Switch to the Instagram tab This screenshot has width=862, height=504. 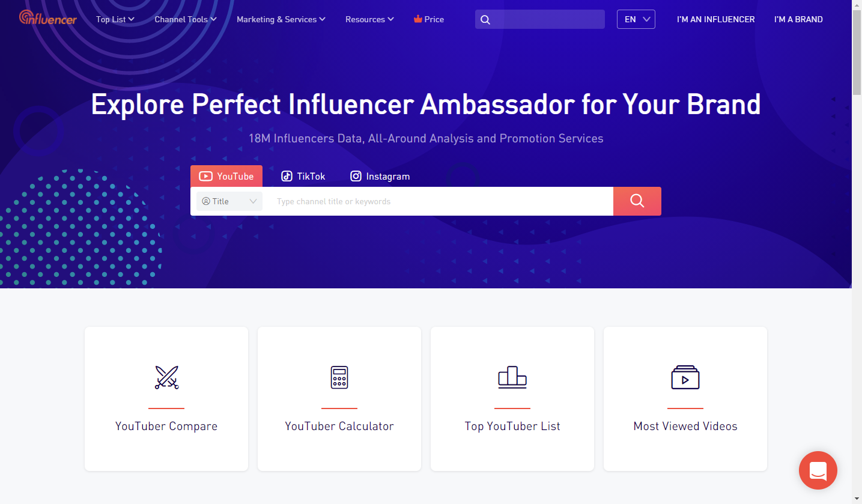coord(380,176)
